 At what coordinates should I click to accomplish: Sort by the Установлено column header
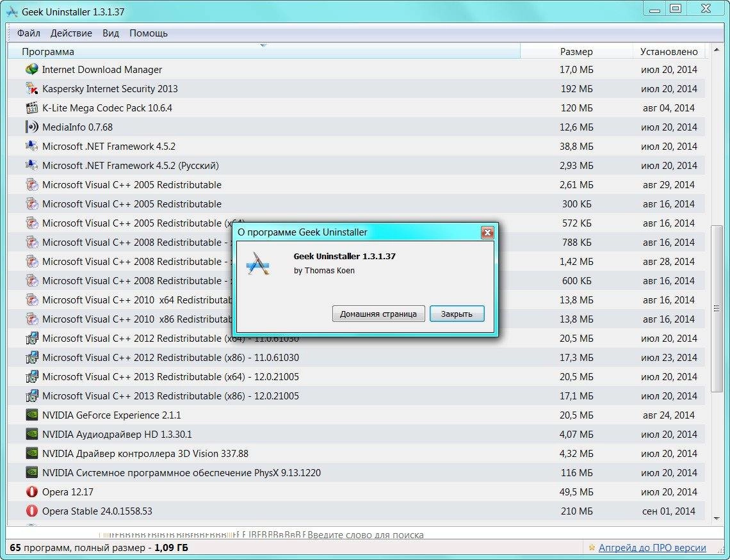click(x=669, y=51)
